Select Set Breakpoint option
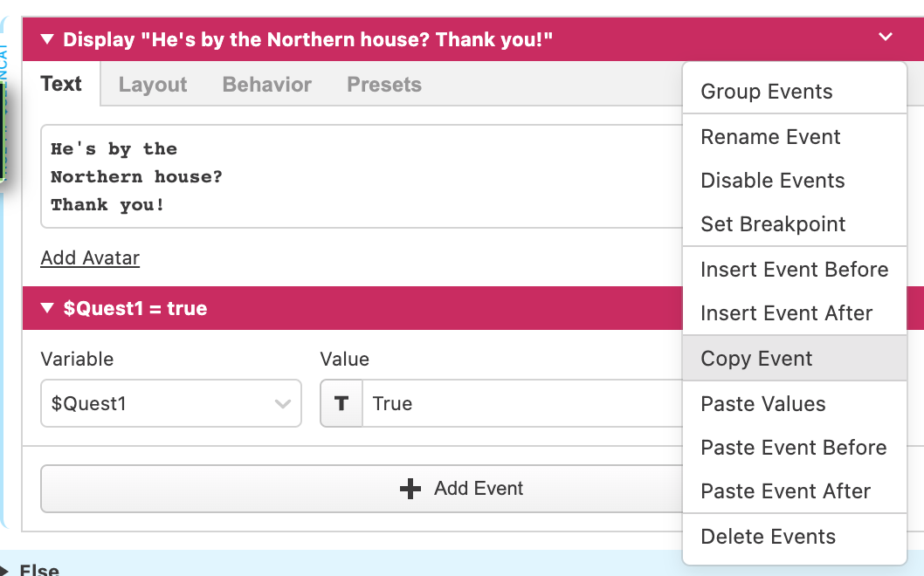Viewport: 924px width, 576px height. tap(773, 224)
